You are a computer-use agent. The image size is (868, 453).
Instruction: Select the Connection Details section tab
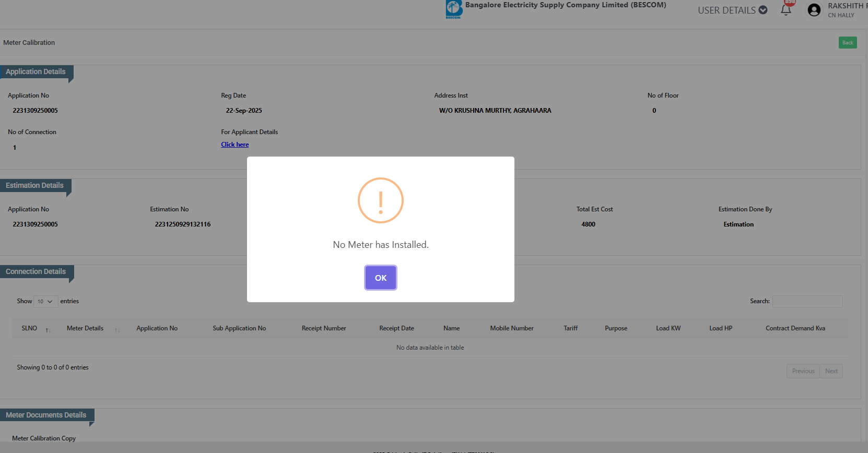point(36,272)
